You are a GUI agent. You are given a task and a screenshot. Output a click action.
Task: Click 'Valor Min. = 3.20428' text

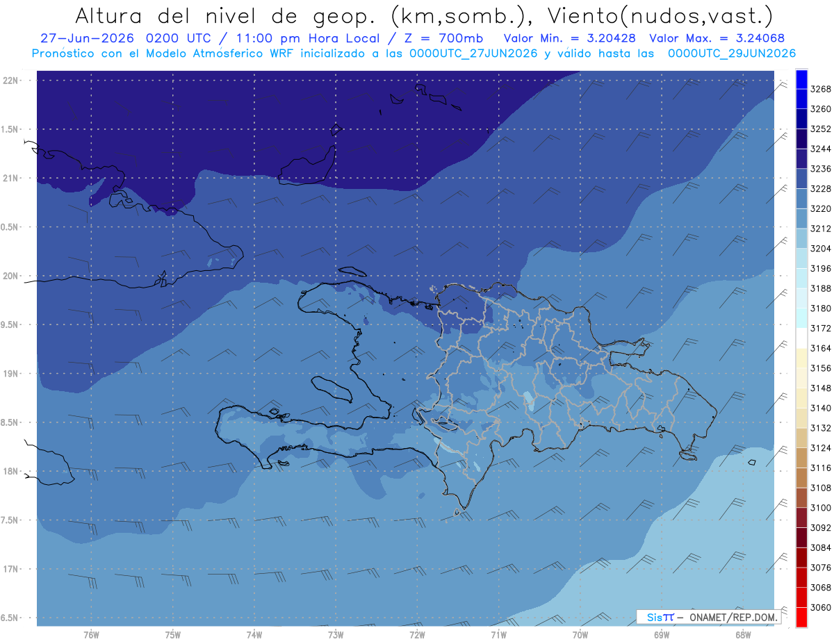pyautogui.click(x=571, y=38)
